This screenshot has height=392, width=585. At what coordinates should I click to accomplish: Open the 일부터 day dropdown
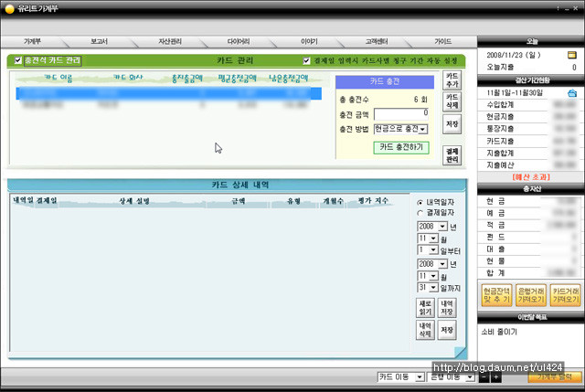click(x=433, y=249)
